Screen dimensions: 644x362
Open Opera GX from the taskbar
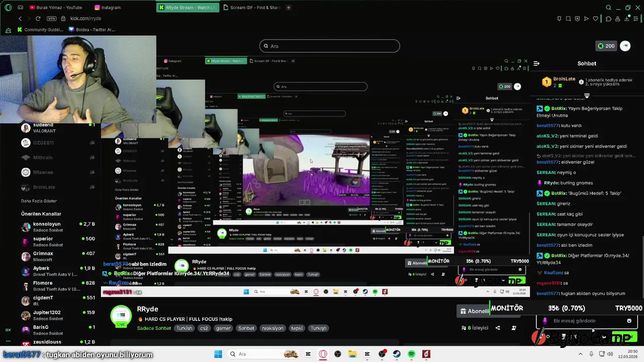pyautogui.click(x=323, y=354)
